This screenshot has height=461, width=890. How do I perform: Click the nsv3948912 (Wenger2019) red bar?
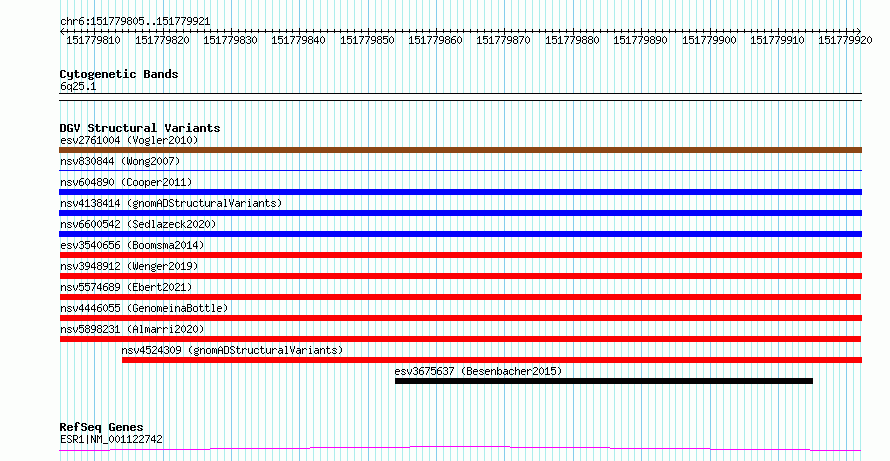click(x=460, y=276)
